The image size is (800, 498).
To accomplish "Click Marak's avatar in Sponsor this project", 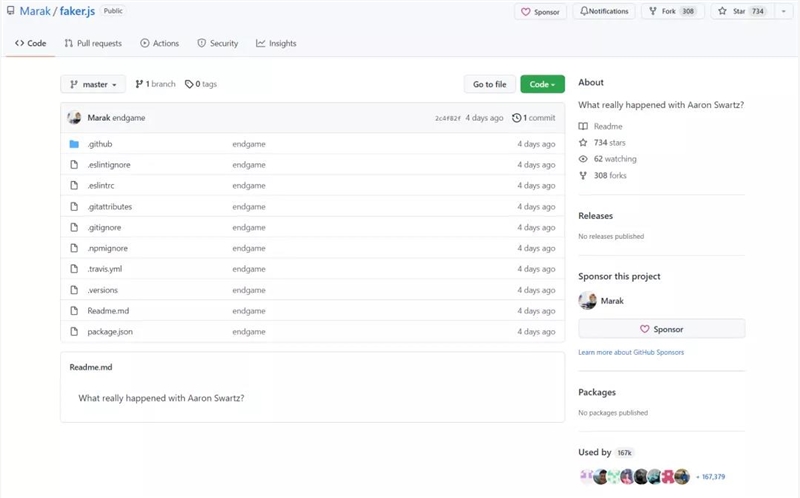I will [587, 301].
